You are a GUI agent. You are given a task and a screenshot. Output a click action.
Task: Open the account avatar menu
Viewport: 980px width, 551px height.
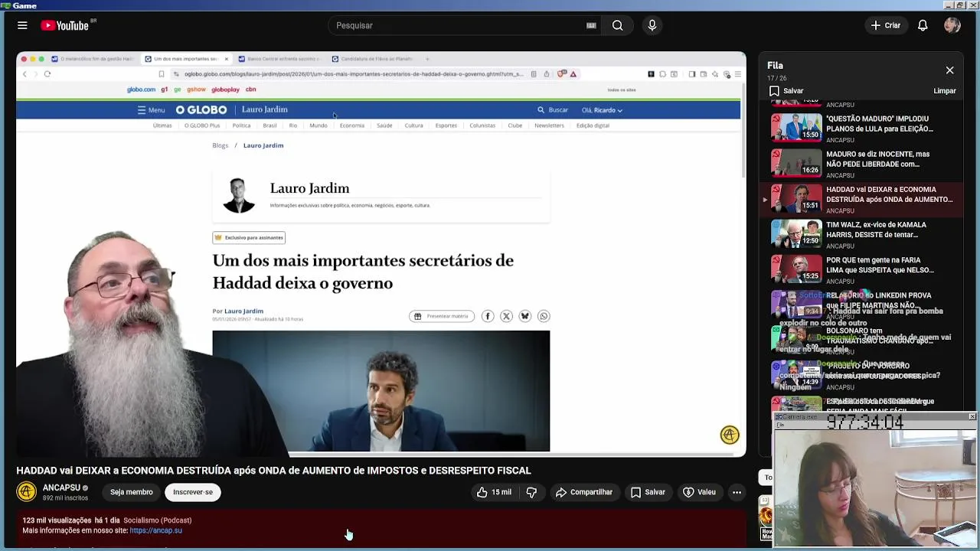tap(952, 25)
